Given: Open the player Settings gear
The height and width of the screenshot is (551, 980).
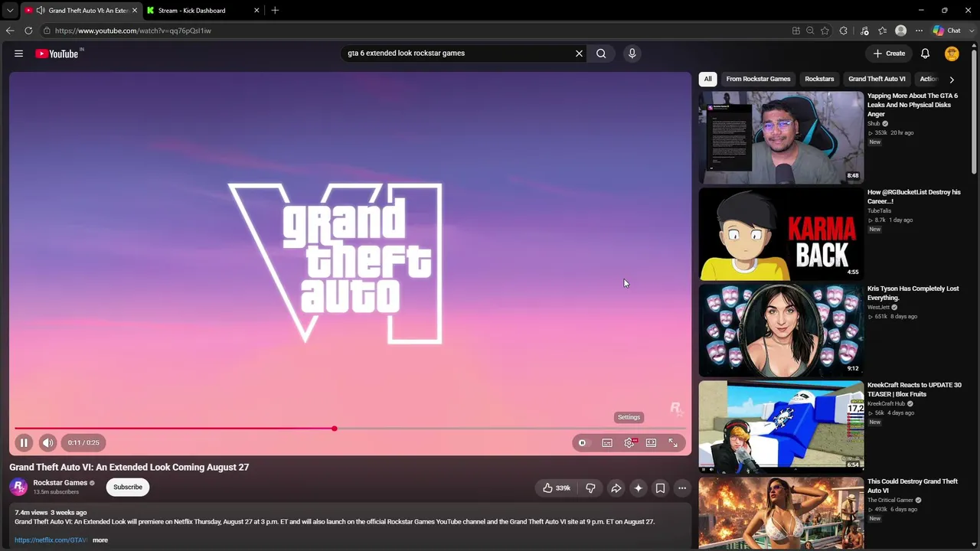Looking at the screenshot, I should click(x=629, y=442).
